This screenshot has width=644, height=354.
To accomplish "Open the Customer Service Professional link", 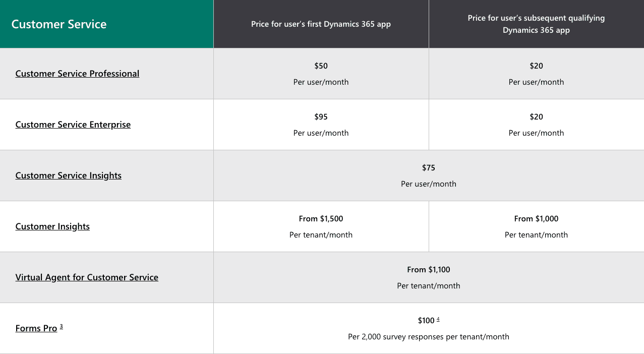I will pos(77,74).
